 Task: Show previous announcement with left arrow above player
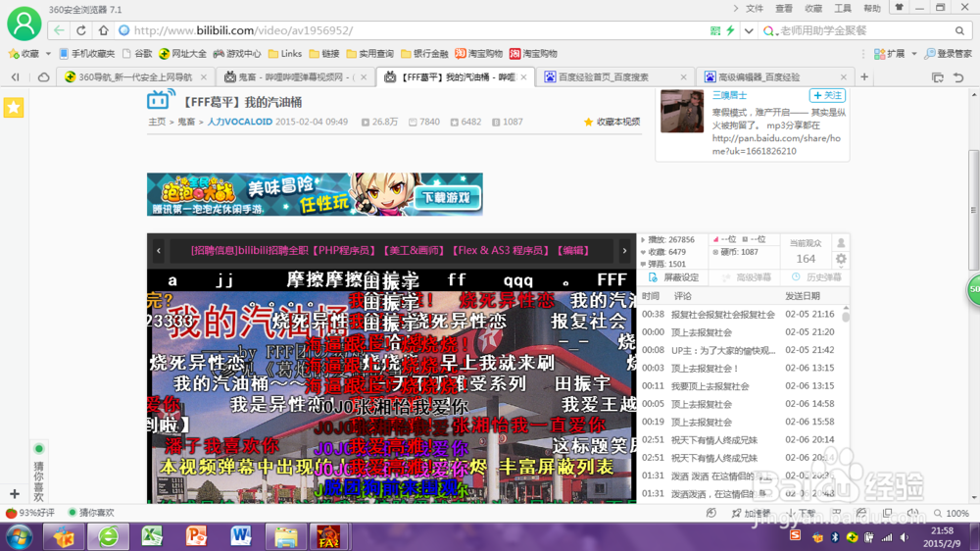(x=159, y=251)
